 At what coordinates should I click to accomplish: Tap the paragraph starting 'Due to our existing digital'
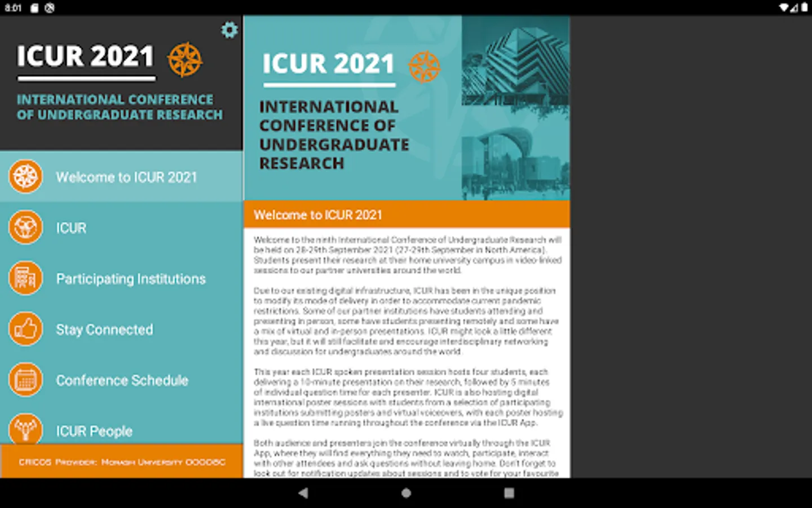(x=406, y=321)
